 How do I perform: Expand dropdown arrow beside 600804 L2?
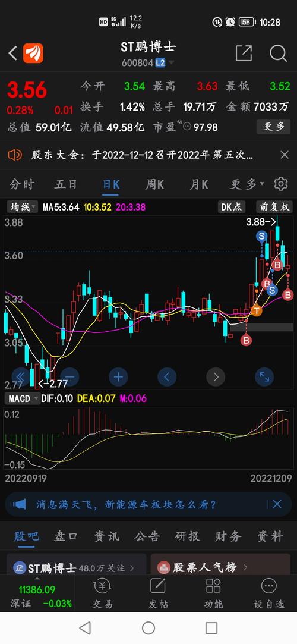click(171, 63)
